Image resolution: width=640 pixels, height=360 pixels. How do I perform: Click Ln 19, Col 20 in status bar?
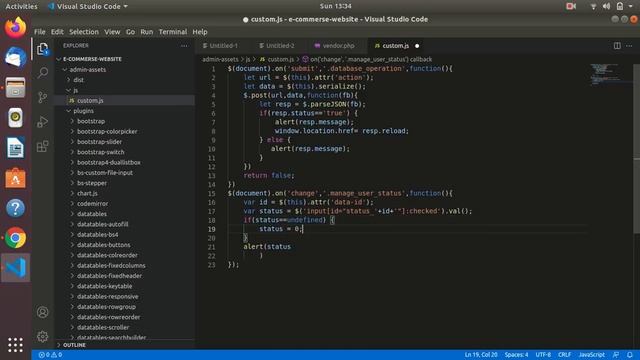[x=481, y=355]
